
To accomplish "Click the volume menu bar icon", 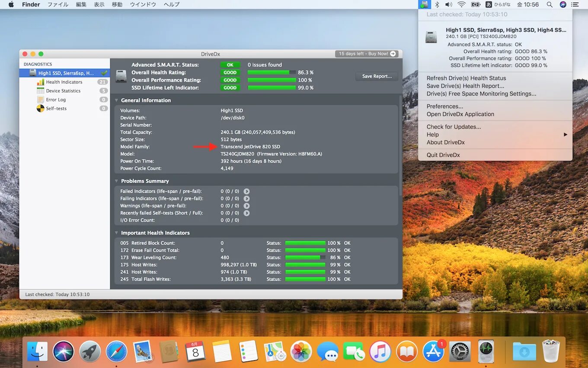I will pos(449,4).
